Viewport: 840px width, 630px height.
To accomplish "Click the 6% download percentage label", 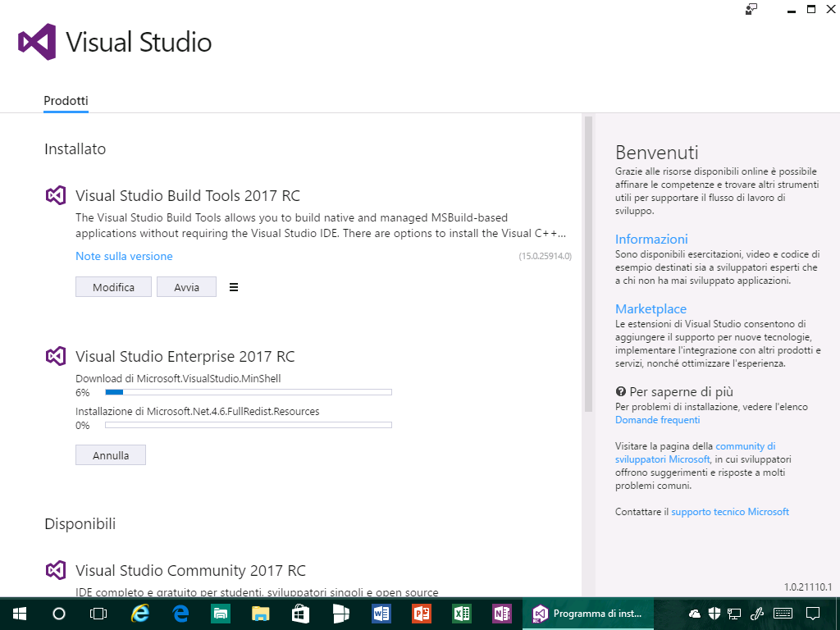I will [x=83, y=393].
